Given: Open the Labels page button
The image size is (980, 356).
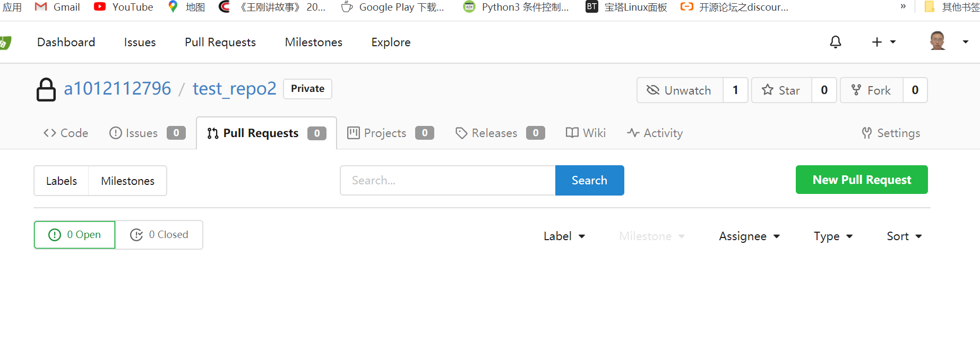Looking at the screenshot, I should (x=62, y=181).
